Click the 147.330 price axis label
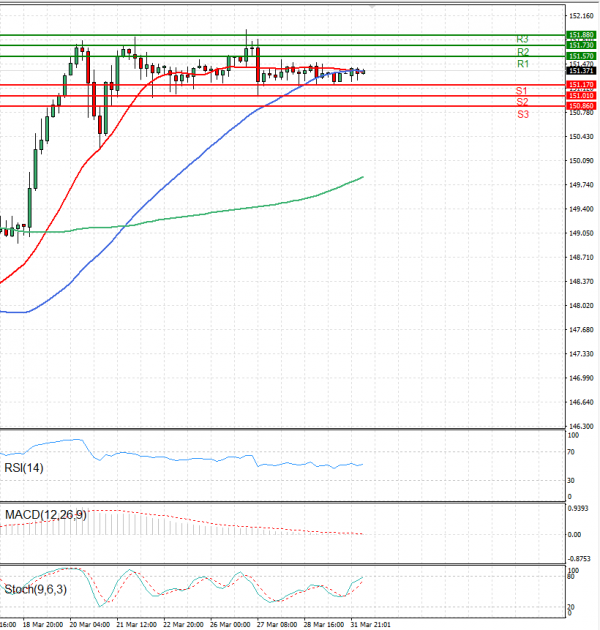 point(581,354)
